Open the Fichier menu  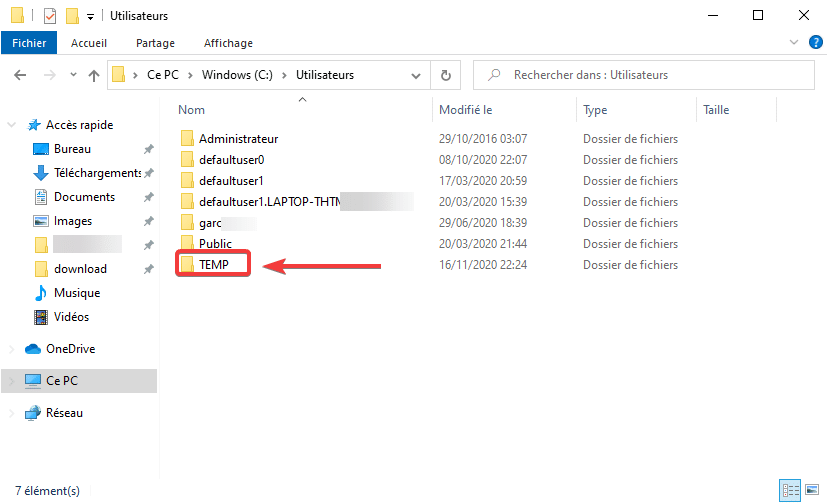click(29, 43)
